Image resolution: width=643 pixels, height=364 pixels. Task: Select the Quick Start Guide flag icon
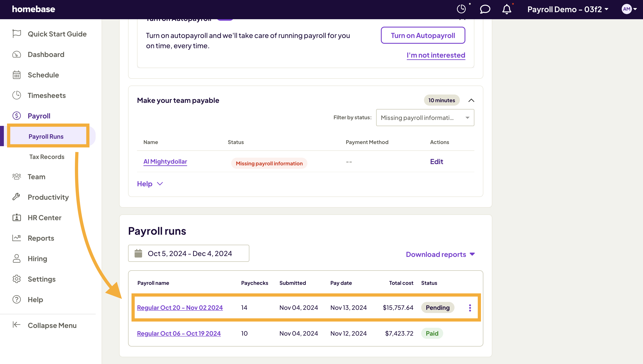[x=16, y=34]
